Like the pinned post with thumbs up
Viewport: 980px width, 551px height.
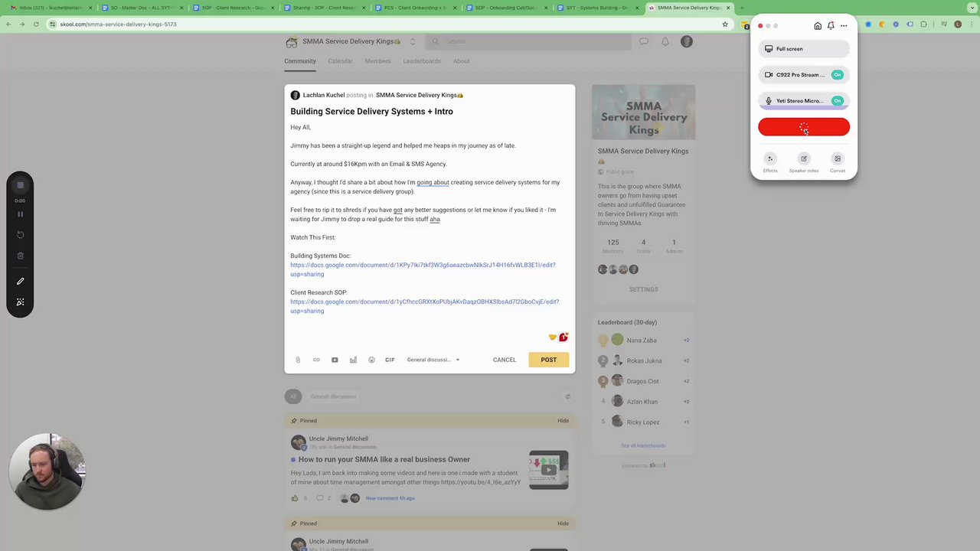click(295, 498)
